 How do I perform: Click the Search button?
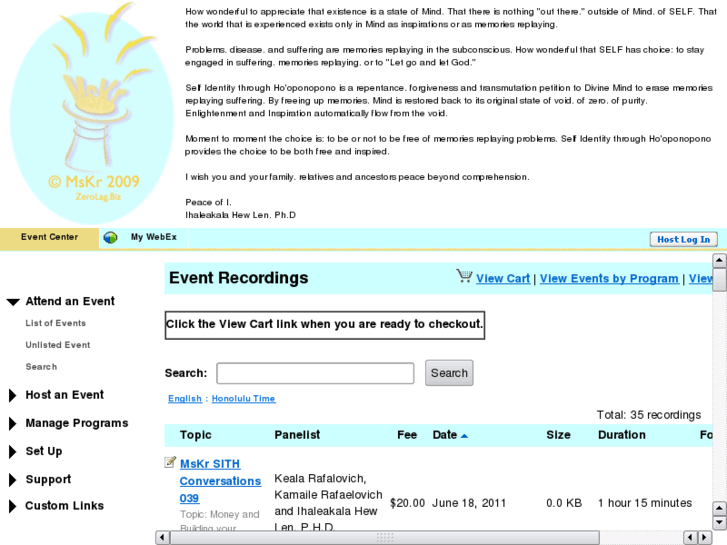[449, 373]
